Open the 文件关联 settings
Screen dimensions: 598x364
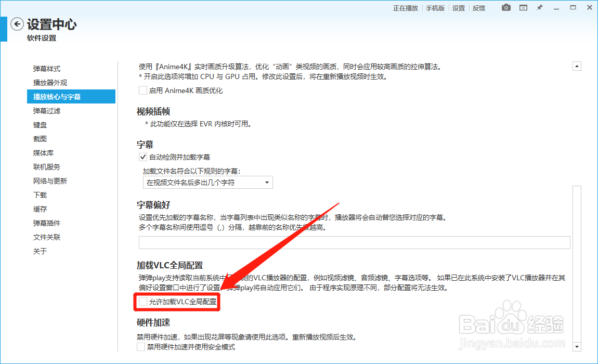(71, 237)
